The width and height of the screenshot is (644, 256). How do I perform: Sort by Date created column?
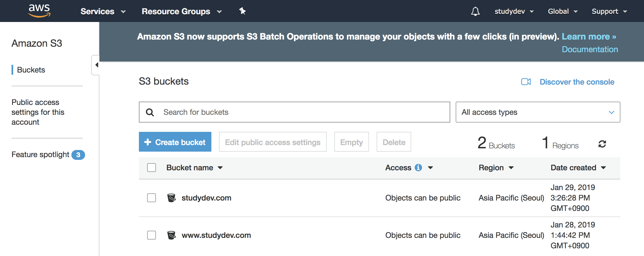click(x=578, y=168)
